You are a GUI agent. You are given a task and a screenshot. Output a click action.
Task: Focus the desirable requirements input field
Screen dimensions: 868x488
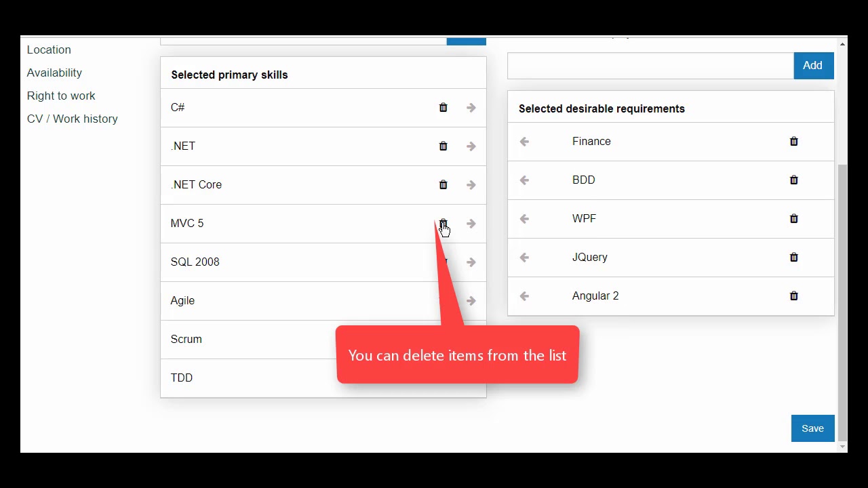click(650, 66)
